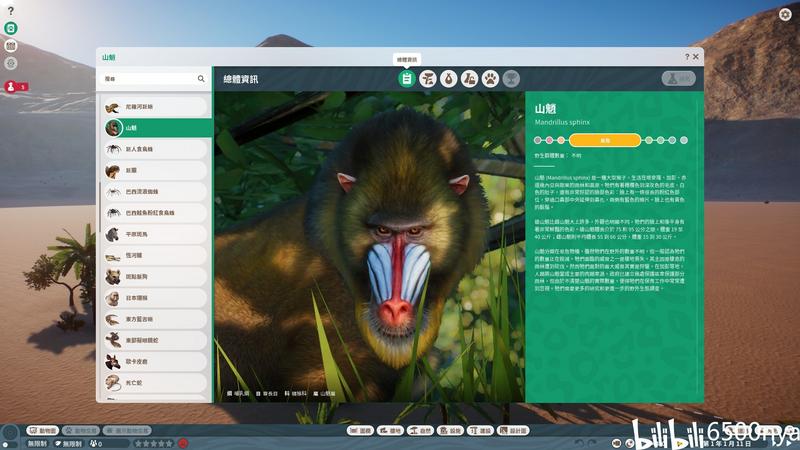
Task: Select the spotted hyena list entry
Action: (x=156, y=277)
